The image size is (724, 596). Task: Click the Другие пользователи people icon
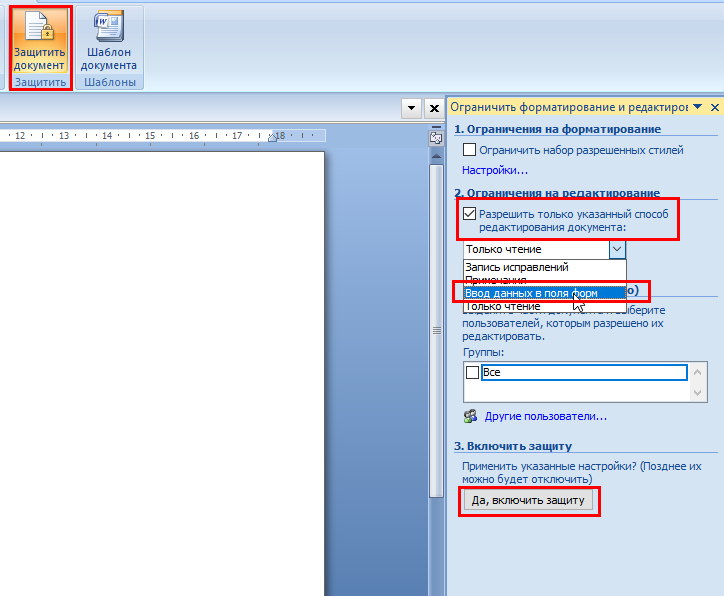(x=470, y=416)
